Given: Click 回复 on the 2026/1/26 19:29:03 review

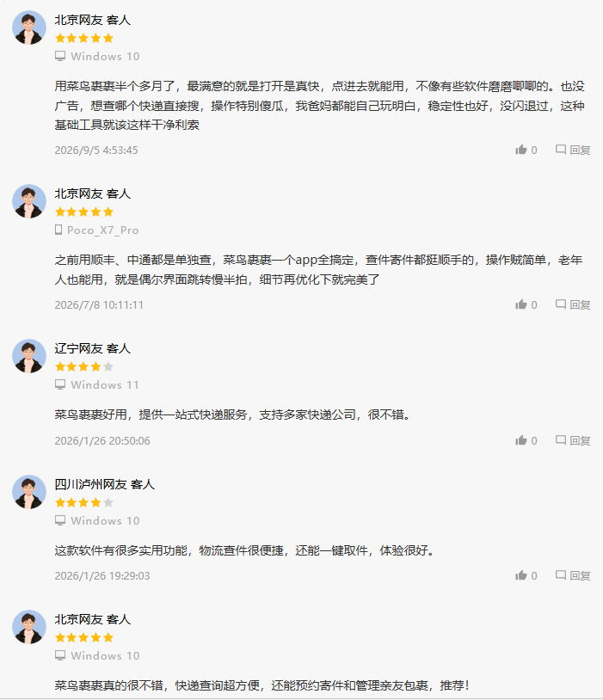Looking at the screenshot, I should [x=573, y=575].
